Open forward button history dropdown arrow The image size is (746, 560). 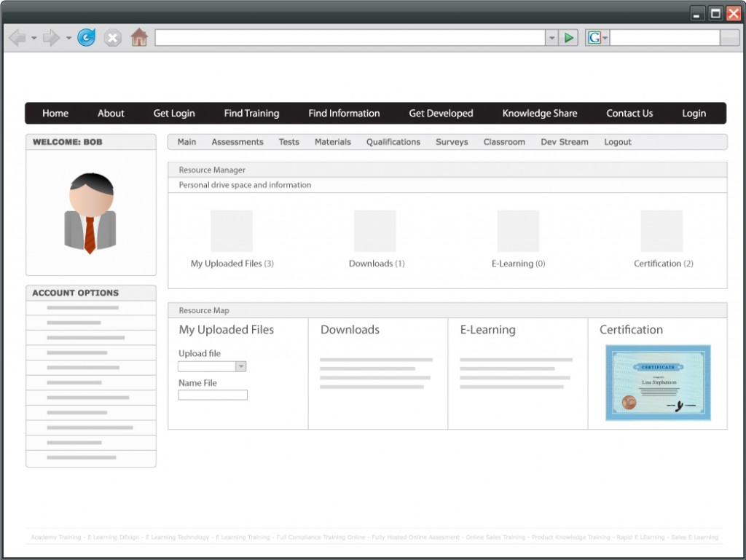tap(68, 38)
